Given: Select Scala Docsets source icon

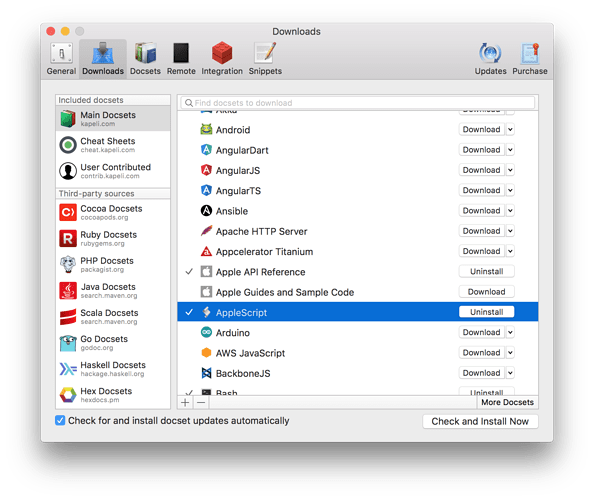Looking at the screenshot, I should tap(68, 317).
